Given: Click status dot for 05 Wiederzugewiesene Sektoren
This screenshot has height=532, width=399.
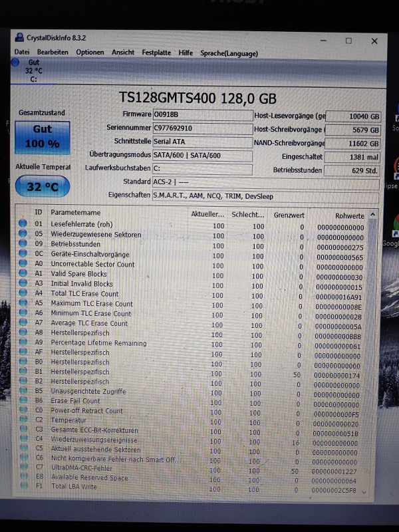Looking at the screenshot, I should coord(23,233).
